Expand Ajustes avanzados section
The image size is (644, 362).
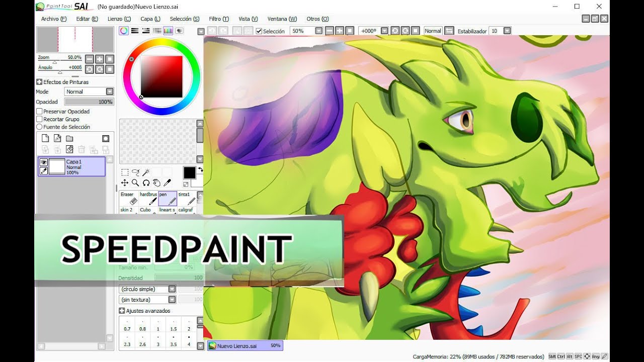(122, 311)
